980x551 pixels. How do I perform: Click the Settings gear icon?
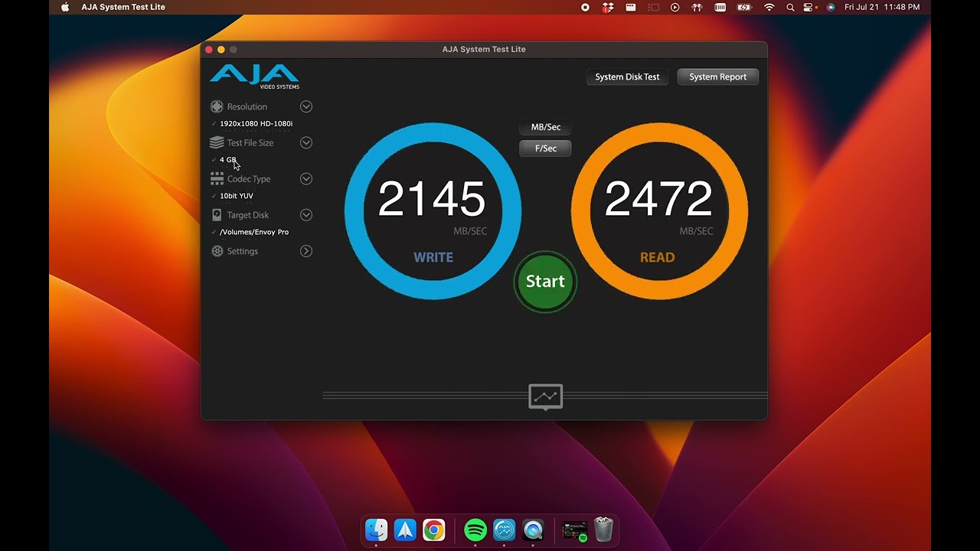pos(217,251)
